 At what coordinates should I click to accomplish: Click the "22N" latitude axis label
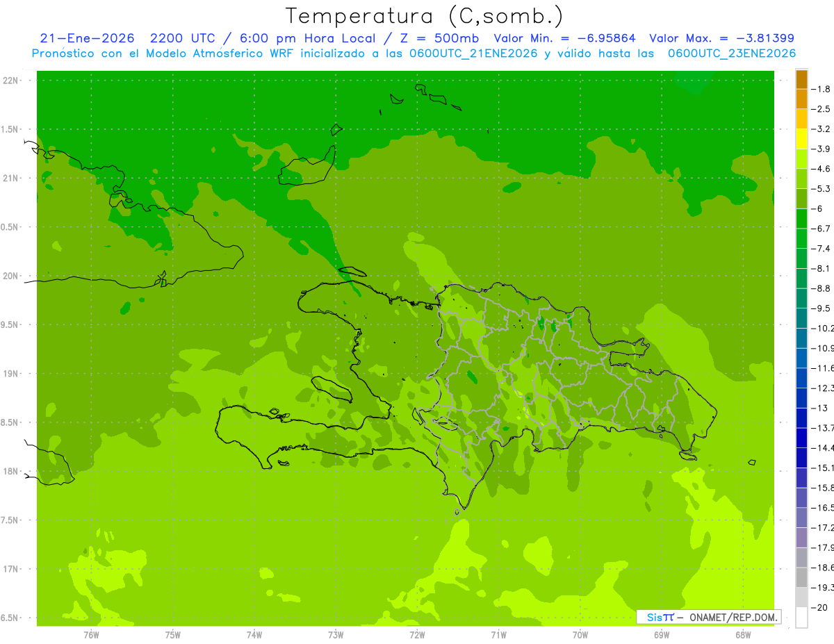click(x=10, y=81)
